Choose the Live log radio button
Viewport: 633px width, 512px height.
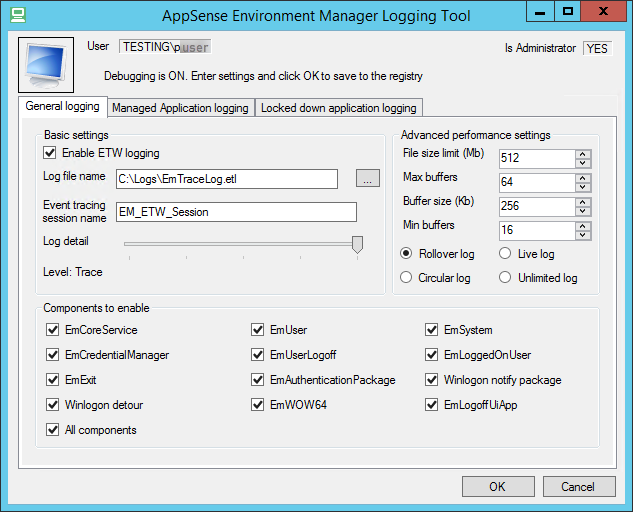pyautogui.click(x=506, y=254)
